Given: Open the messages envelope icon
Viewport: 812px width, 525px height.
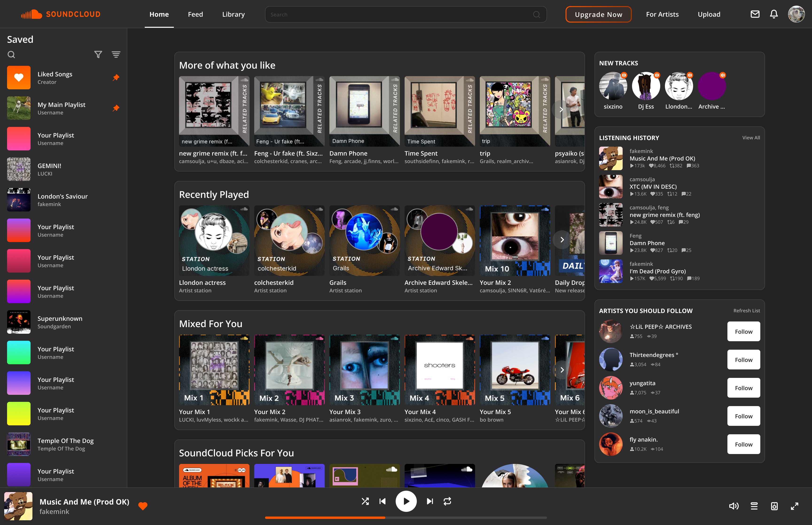Looking at the screenshot, I should [x=755, y=14].
